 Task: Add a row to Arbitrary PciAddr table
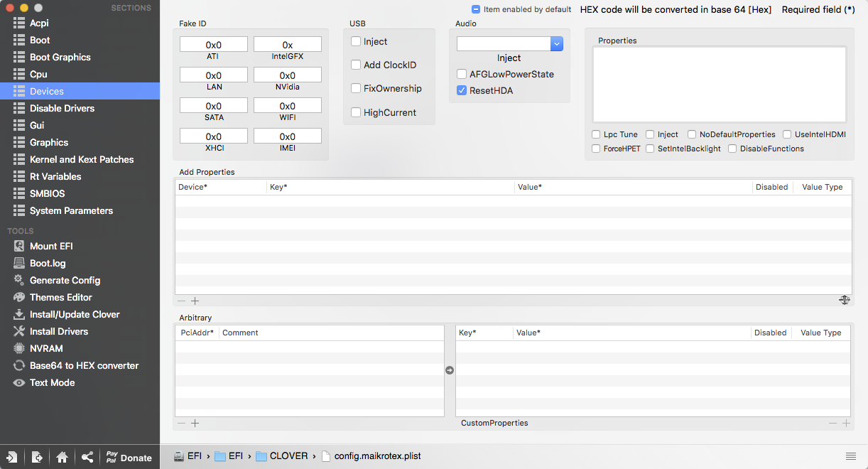pyautogui.click(x=195, y=423)
